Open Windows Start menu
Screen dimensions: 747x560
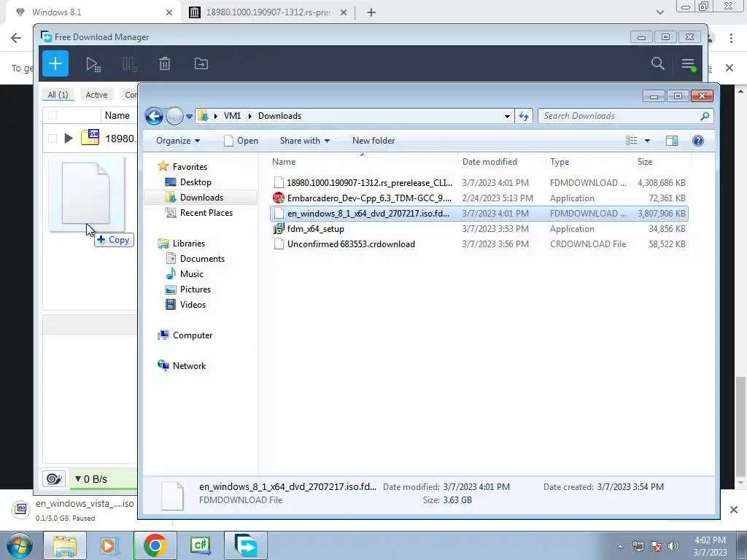[x=20, y=545]
